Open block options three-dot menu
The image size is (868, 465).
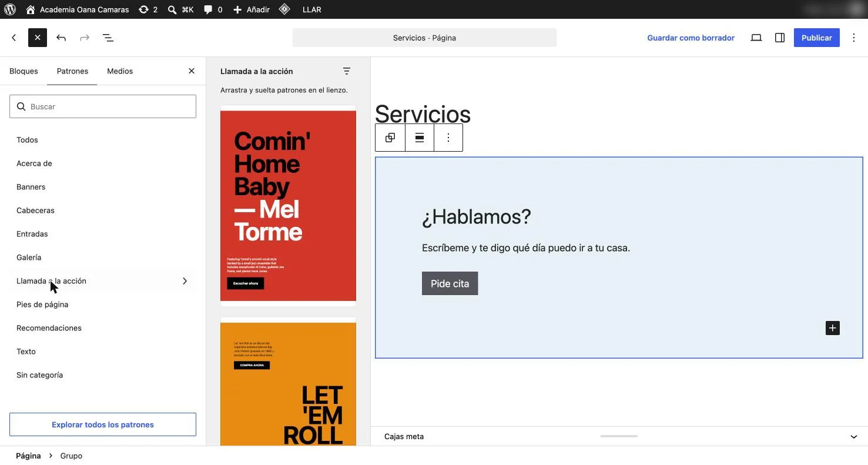point(448,138)
